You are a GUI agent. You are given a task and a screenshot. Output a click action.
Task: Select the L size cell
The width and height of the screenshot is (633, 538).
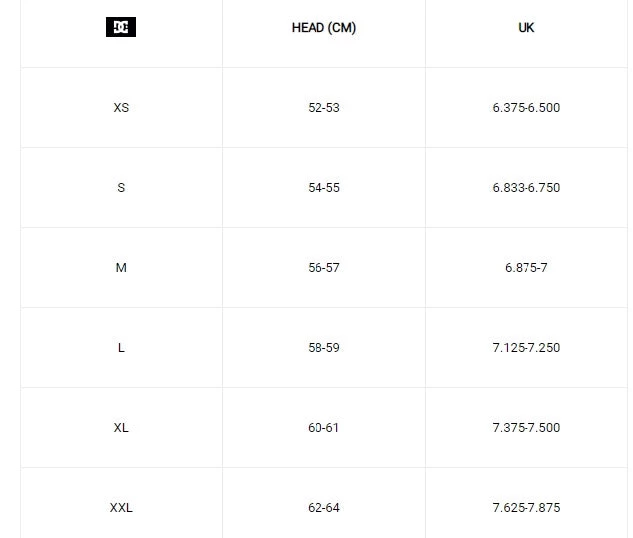tap(121, 348)
